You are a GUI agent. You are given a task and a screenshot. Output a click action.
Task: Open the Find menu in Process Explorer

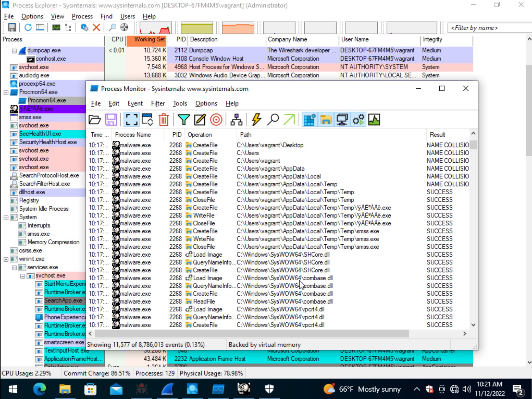[106, 16]
